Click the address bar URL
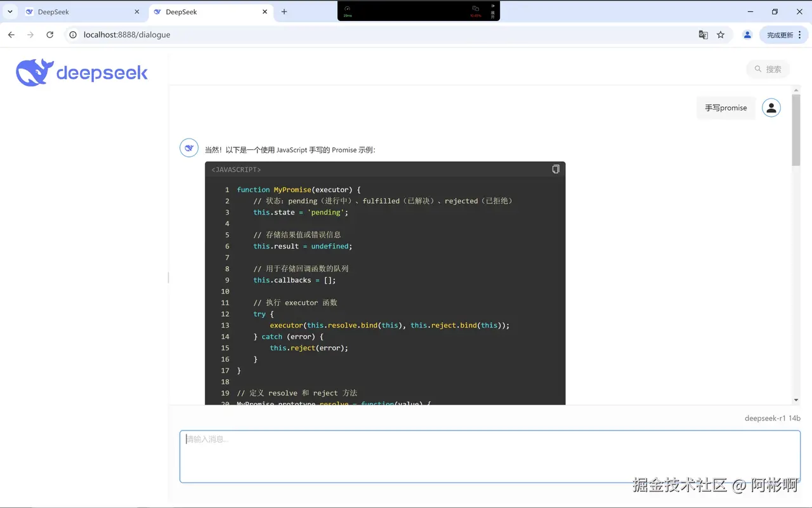This screenshot has width=812, height=508. (127, 35)
